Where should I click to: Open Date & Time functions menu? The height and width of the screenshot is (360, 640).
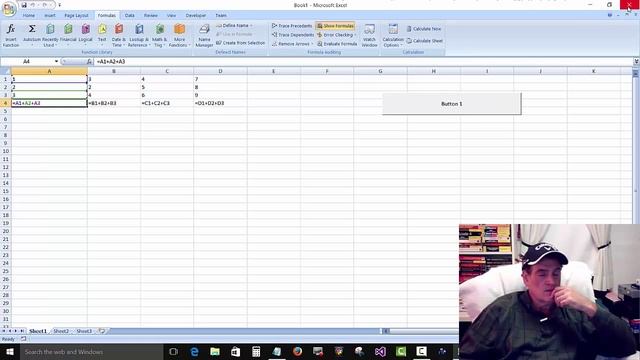point(119,35)
